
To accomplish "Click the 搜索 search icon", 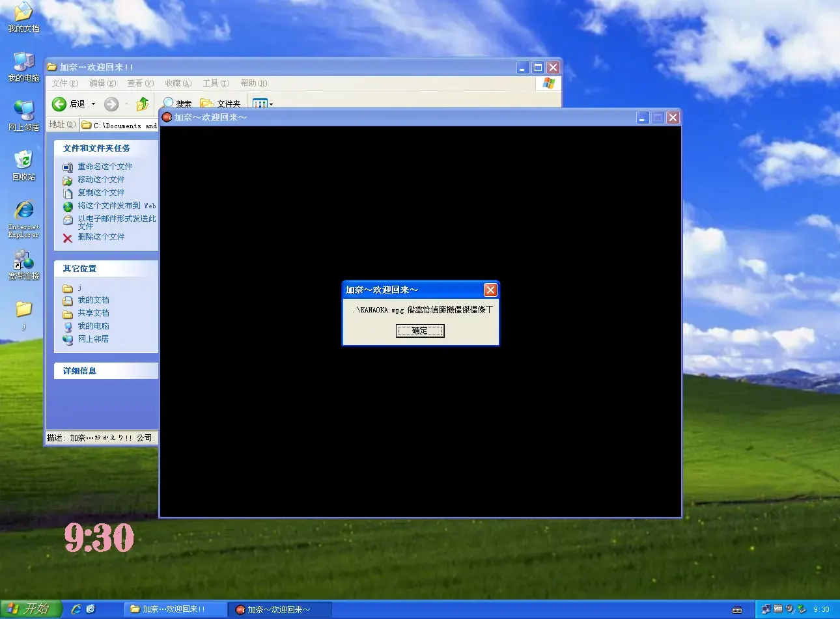I will coord(168,103).
